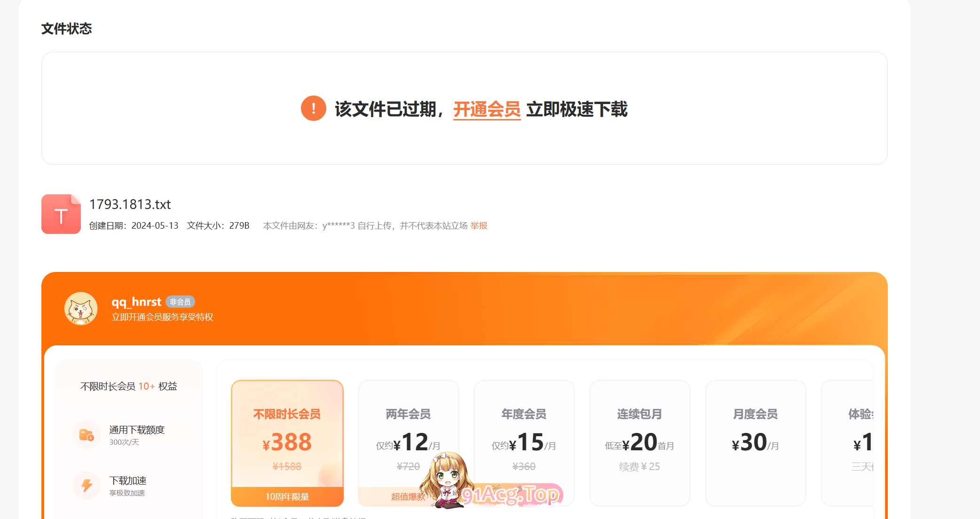Report the file via 举报 link

(479, 226)
